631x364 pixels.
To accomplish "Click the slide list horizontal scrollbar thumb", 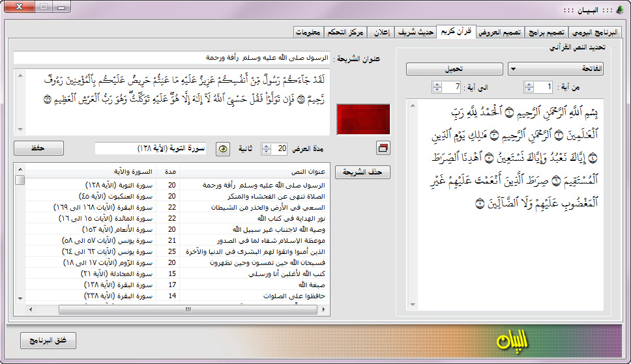I will point(188,310).
